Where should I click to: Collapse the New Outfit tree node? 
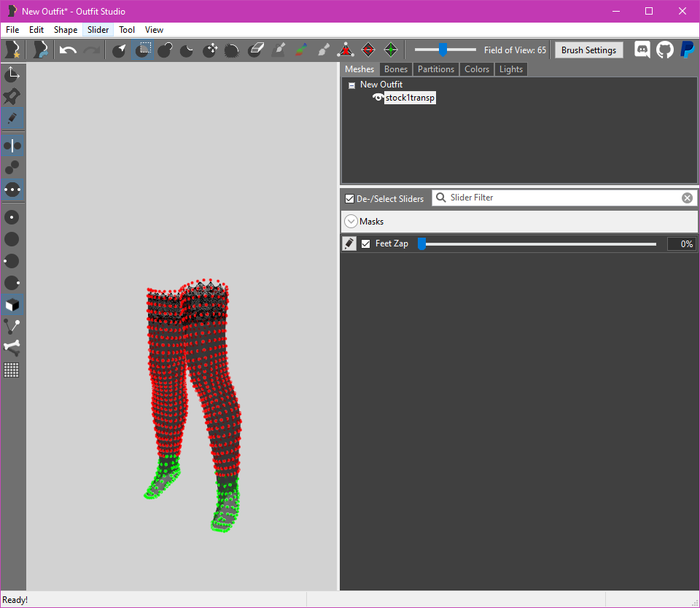point(351,85)
